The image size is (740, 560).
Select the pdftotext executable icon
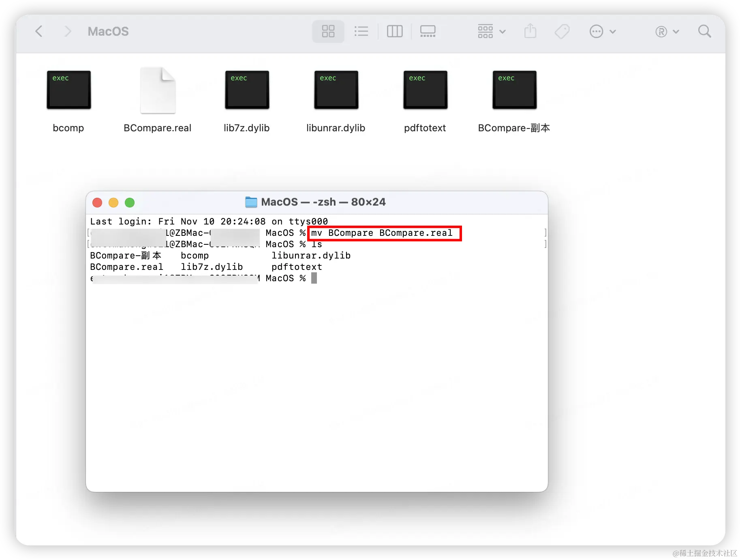(x=426, y=90)
